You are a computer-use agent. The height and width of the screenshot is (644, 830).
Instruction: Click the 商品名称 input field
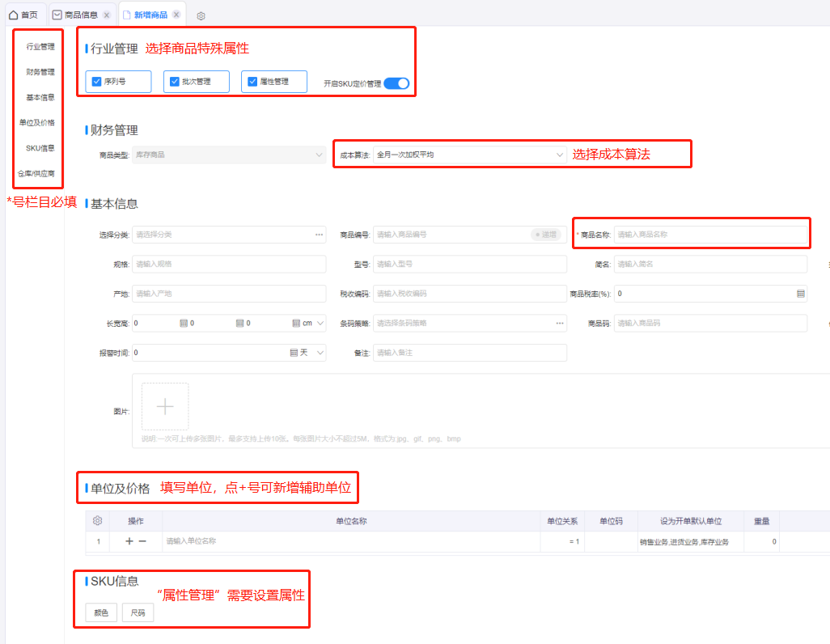710,235
